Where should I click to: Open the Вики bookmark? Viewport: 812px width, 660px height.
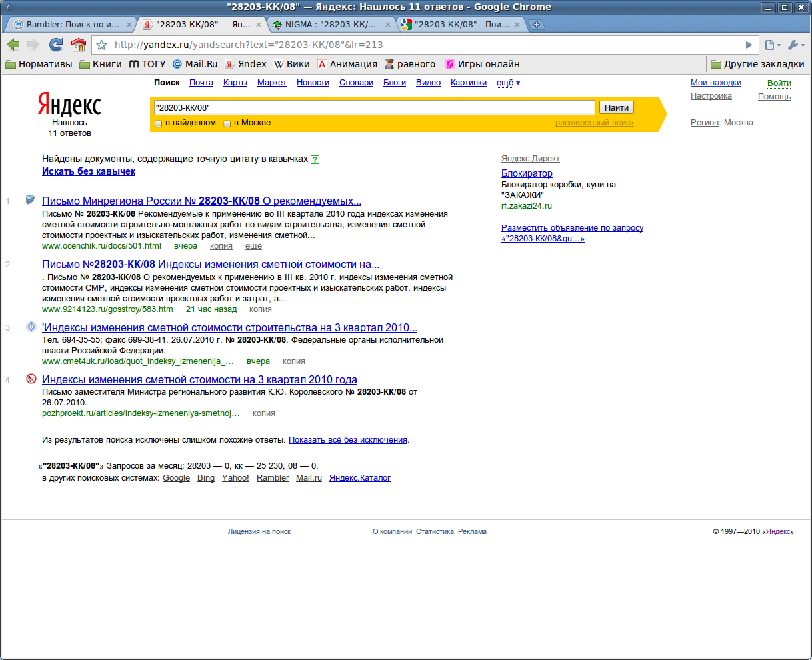(x=291, y=64)
